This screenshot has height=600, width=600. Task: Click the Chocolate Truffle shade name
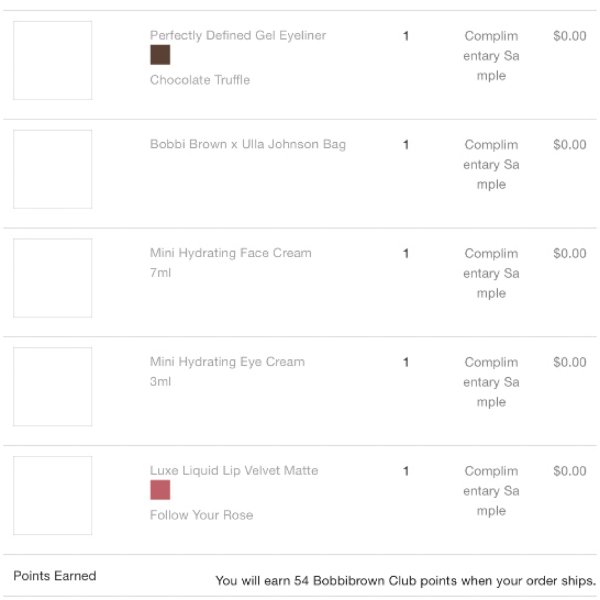(200, 80)
